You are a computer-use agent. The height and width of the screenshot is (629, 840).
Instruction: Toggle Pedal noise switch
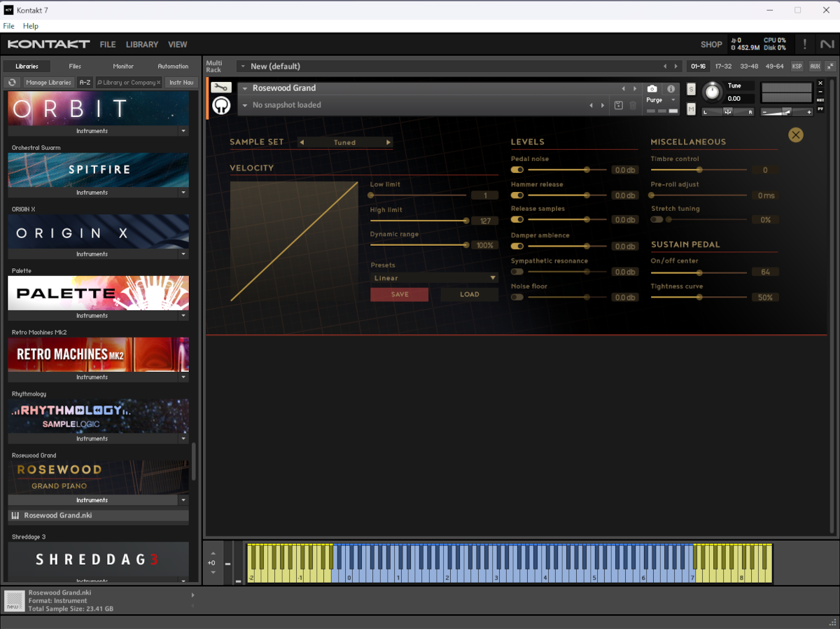point(517,170)
